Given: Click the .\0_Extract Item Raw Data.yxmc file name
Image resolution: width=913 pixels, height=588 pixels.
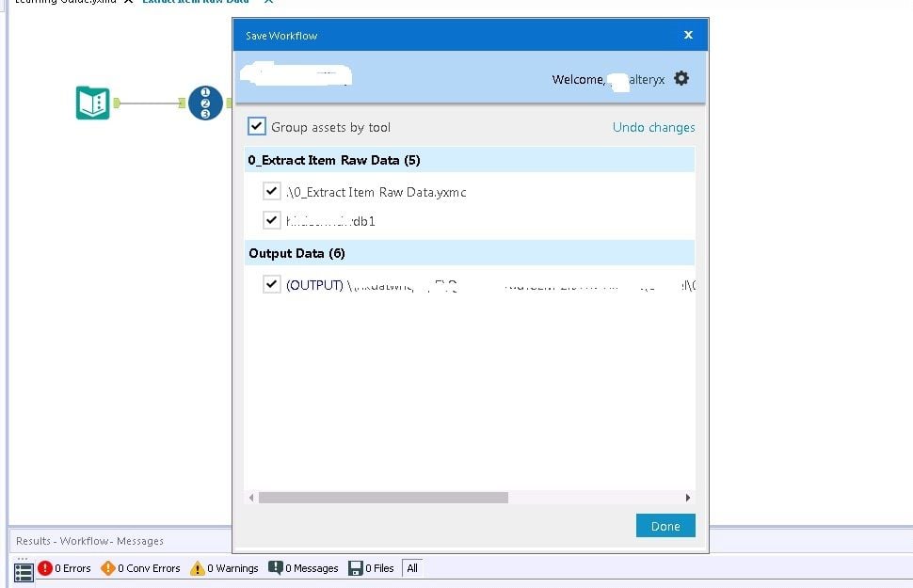Looking at the screenshot, I should coord(376,192).
